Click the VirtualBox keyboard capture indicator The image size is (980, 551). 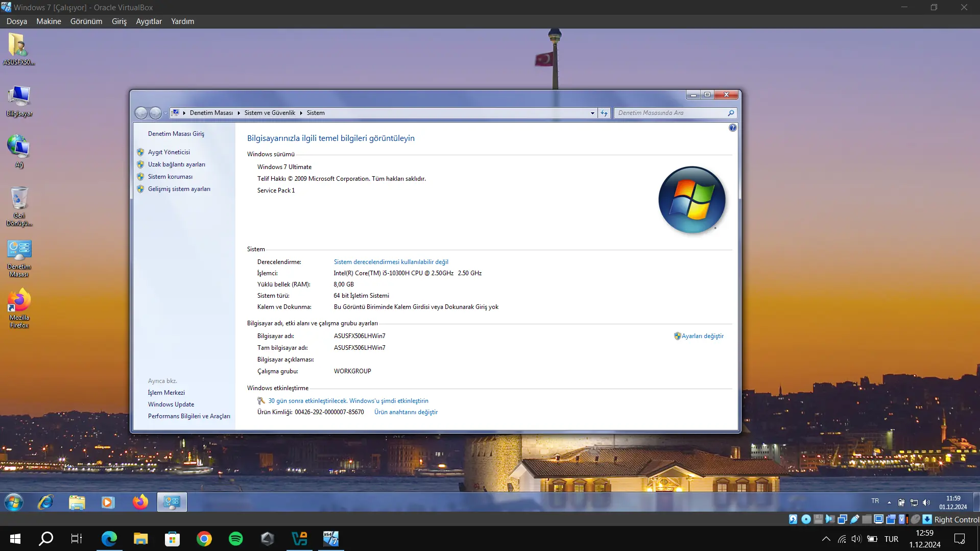point(927,519)
